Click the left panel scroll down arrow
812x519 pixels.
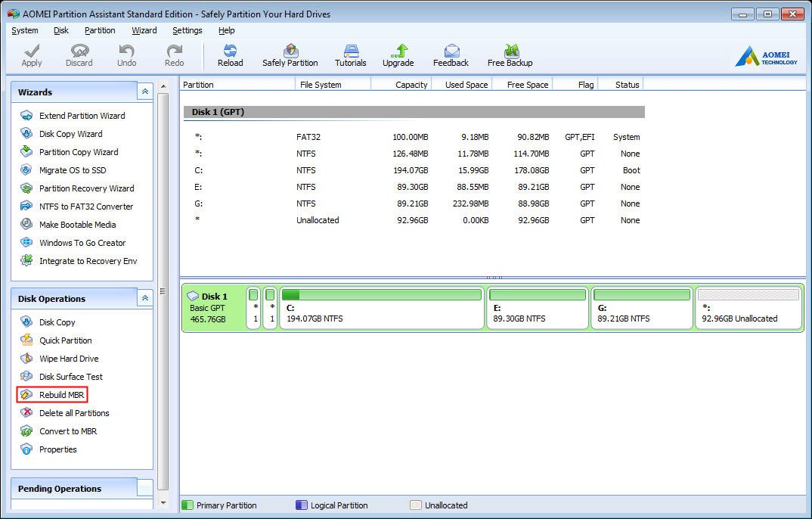tap(163, 502)
